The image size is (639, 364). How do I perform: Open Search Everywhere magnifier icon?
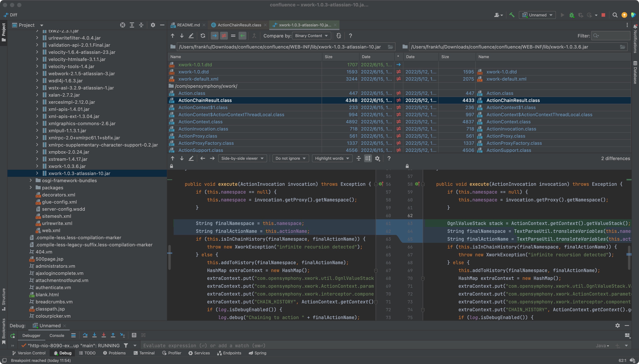click(615, 15)
